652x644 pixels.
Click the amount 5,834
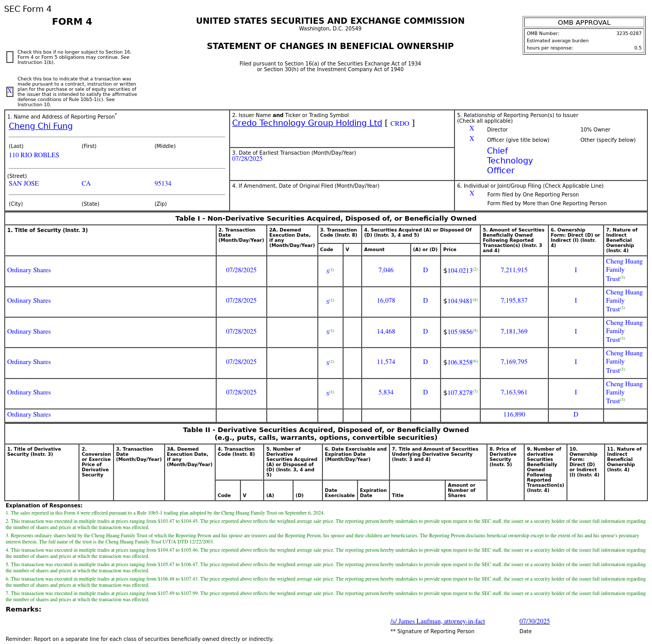(386, 392)
